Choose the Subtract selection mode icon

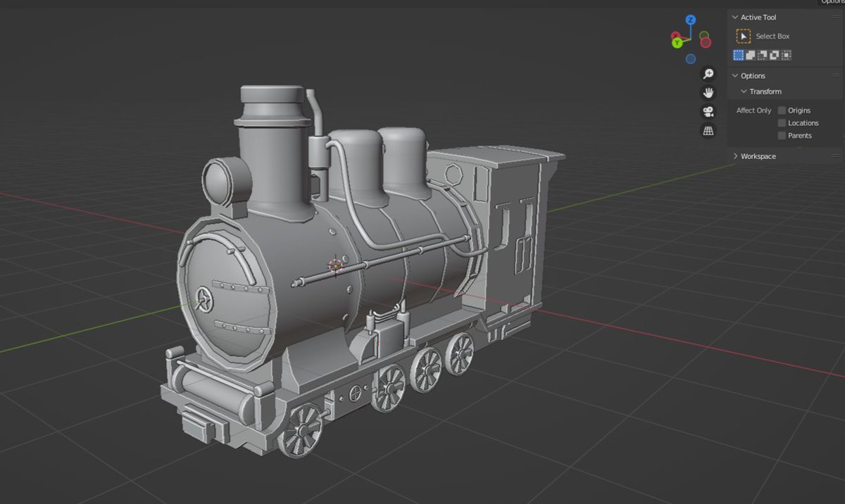click(763, 55)
